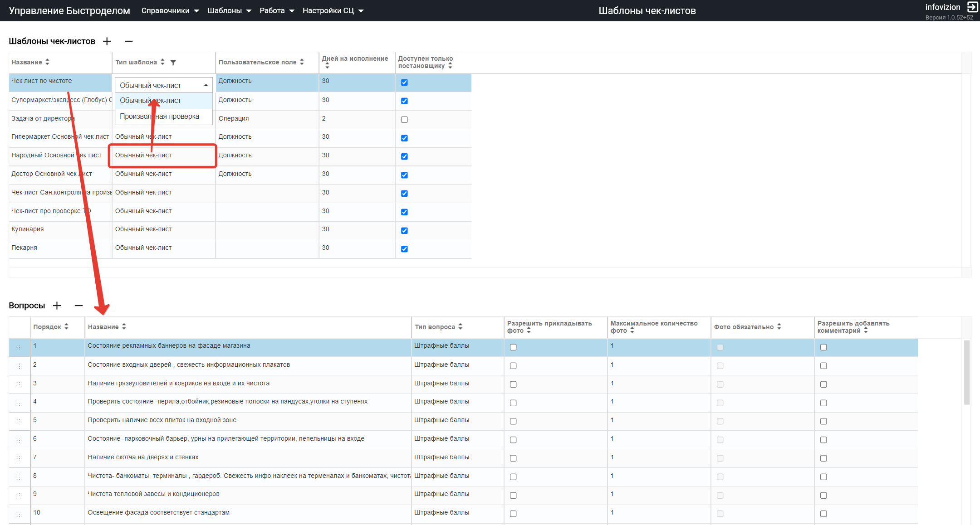Sort by Пользовательское поле column
Screen dimensions: 980x525
[x=302, y=62]
